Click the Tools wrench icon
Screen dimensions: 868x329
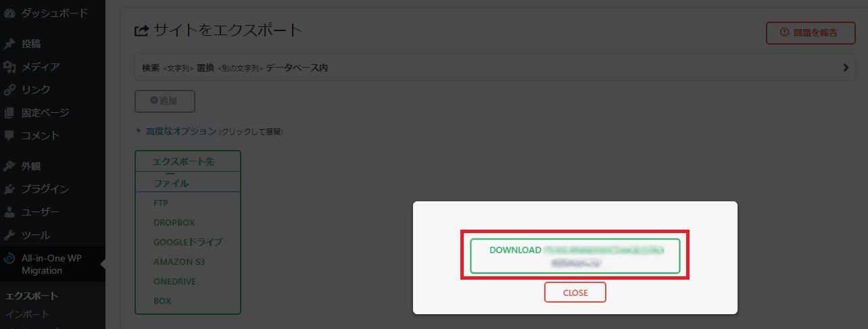tap(9, 235)
